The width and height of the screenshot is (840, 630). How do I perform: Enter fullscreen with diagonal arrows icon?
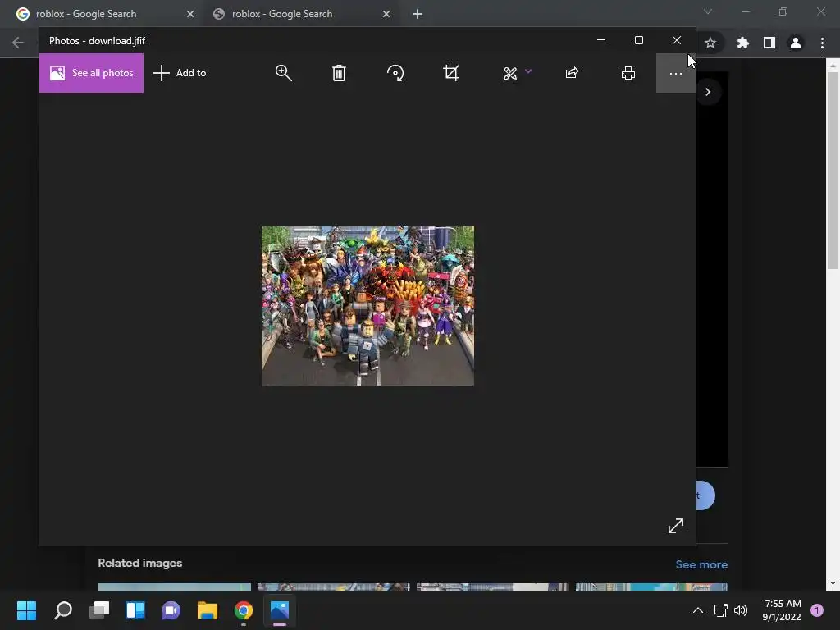676,526
